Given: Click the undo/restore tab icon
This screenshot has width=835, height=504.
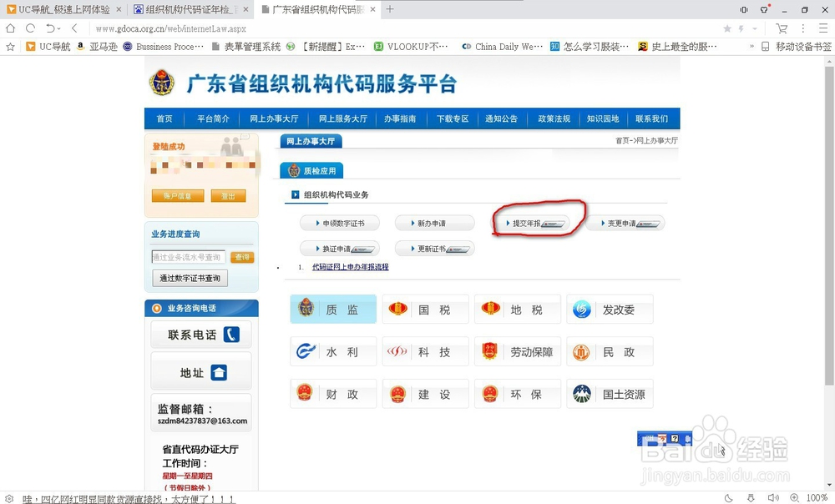Looking at the screenshot, I should point(51,28).
